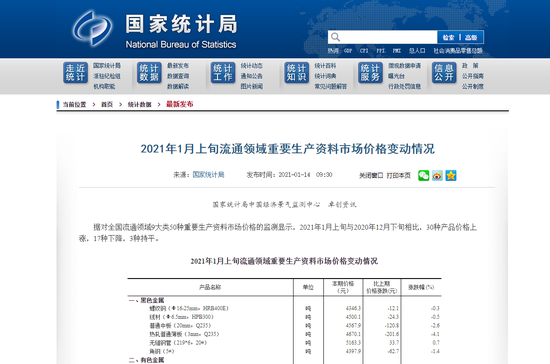Screen dimensions: 550x364
Task: Open 通知公告 nav link
Action: [251, 76]
